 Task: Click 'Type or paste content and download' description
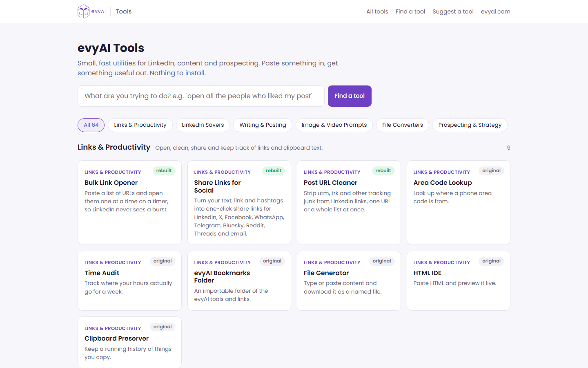(x=343, y=287)
